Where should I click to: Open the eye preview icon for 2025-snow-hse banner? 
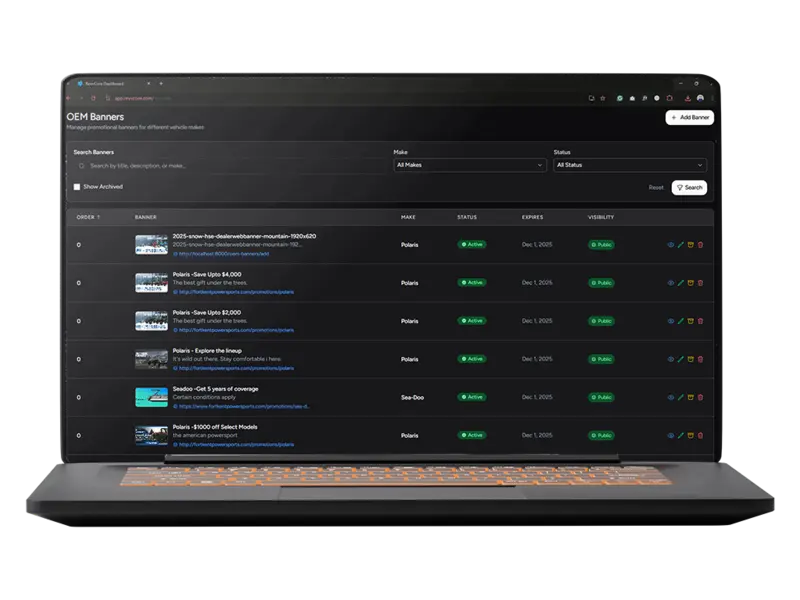[x=670, y=244]
